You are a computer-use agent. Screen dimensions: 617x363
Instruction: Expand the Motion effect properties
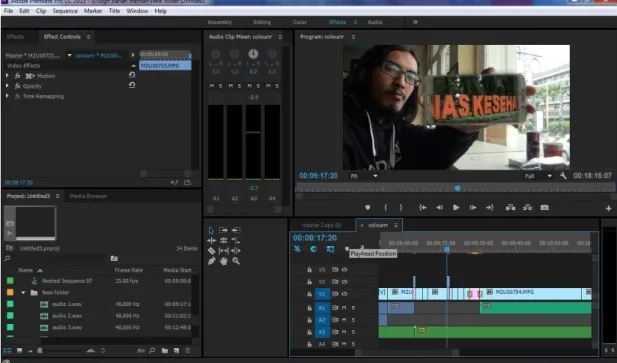(7, 76)
